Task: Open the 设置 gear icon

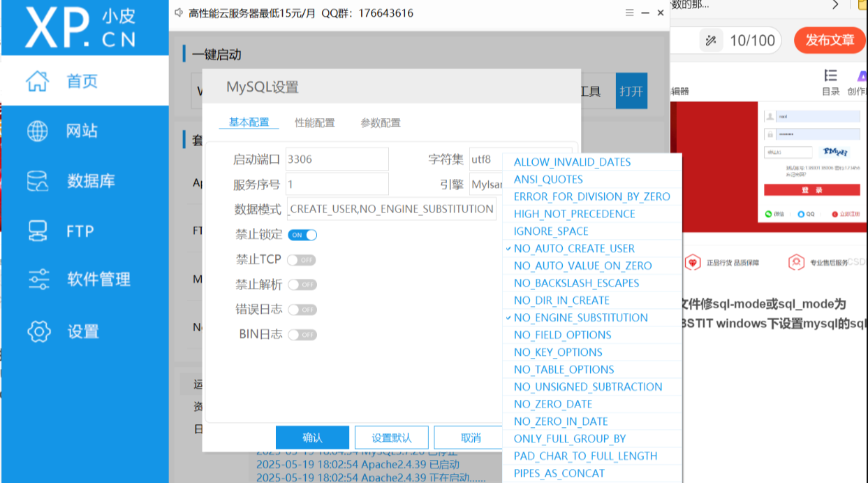Action: 38,331
